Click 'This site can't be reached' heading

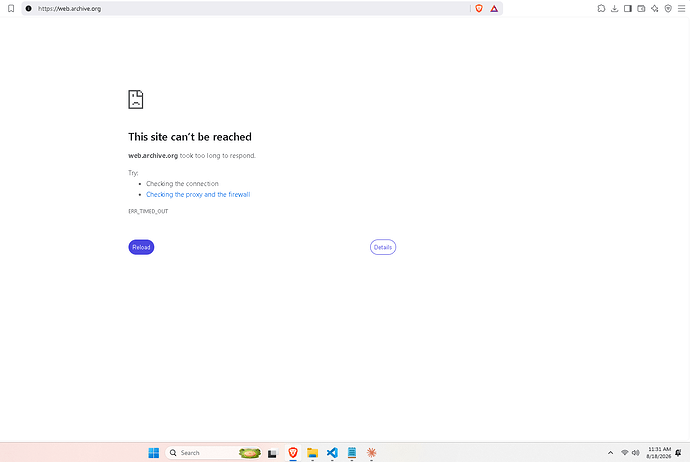point(190,137)
